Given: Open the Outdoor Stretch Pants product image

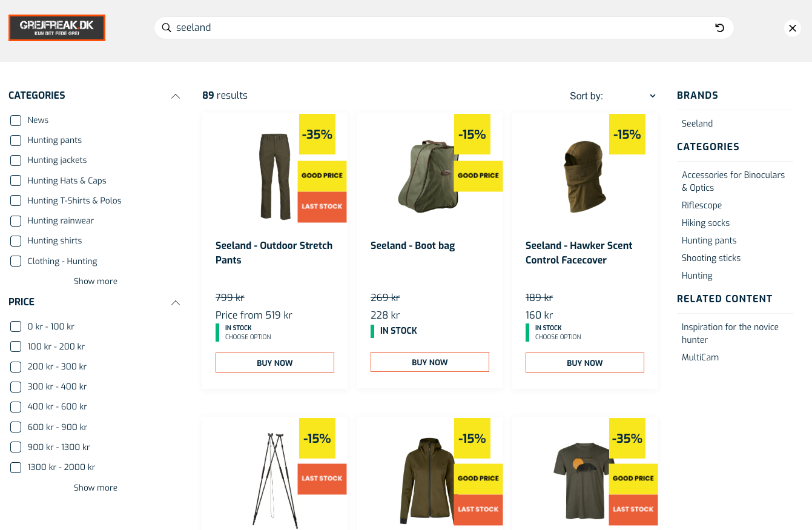Looking at the screenshot, I should click(x=274, y=176).
